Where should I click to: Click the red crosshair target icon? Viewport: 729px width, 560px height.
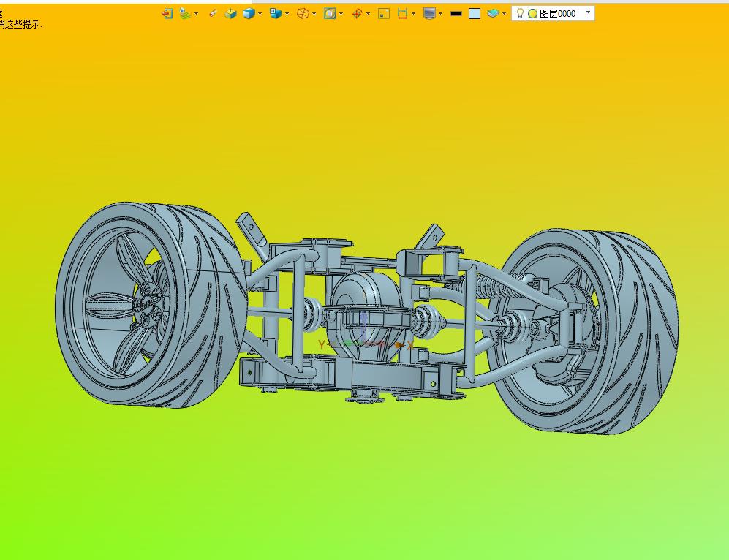pyautogui.click(x=357, y=13)
